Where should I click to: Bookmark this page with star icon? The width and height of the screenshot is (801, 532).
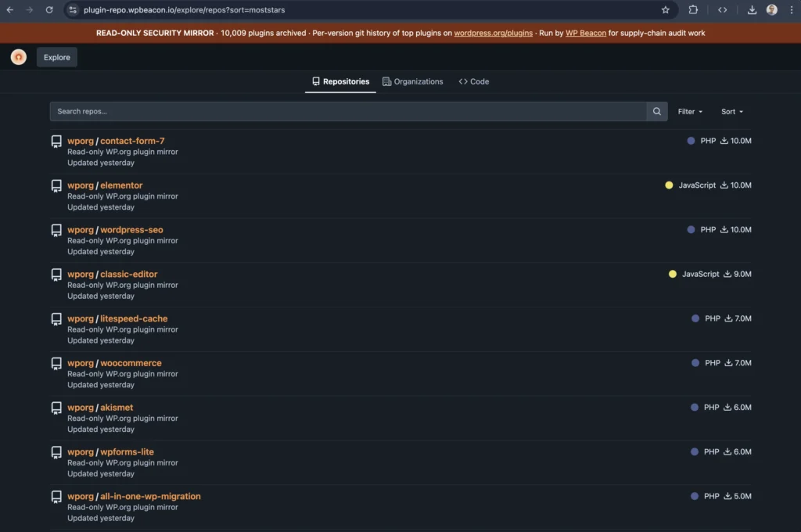[665, 9]
